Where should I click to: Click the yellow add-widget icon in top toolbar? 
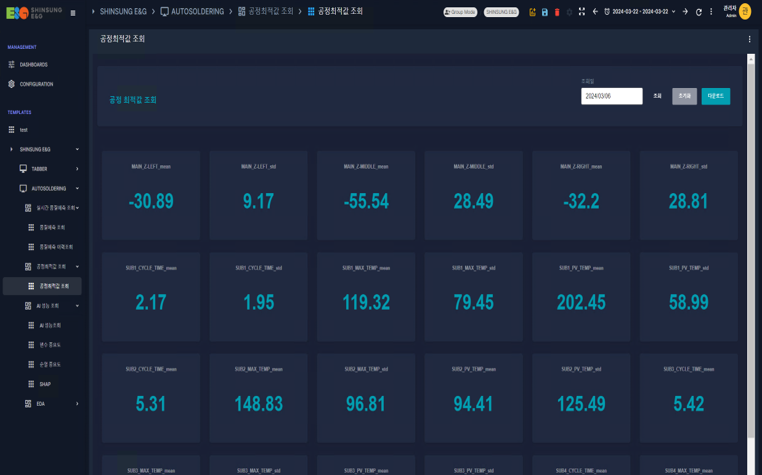click(533, 12)
